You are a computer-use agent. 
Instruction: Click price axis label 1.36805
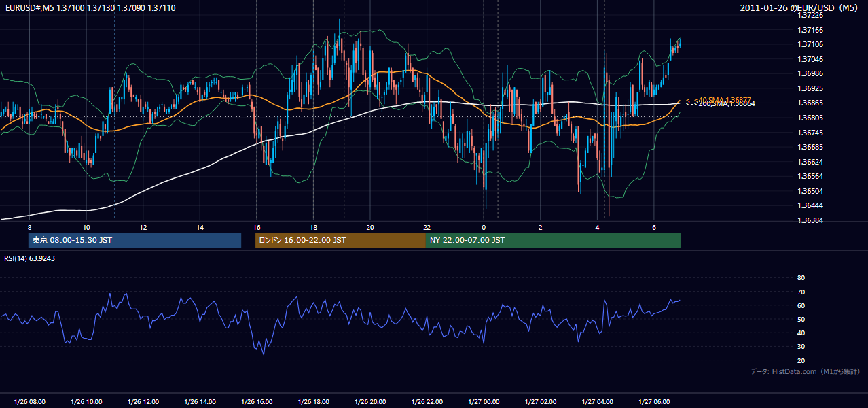(x=810, y=118)
